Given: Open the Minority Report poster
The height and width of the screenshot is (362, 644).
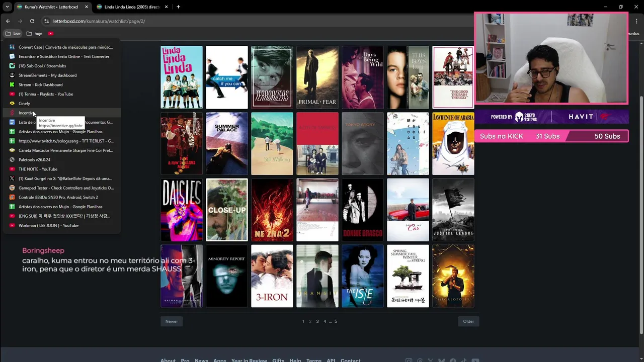Looking at the screenshot, I should (x=227, y=276).
